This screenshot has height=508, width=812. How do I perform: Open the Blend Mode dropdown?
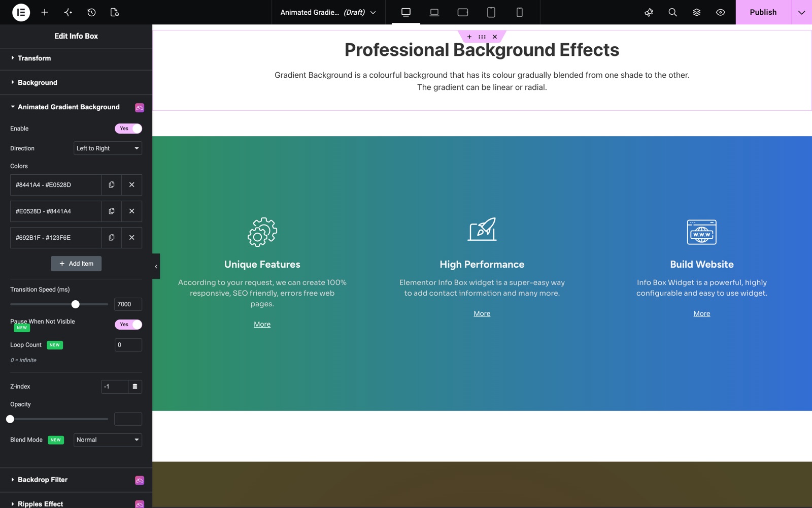tap(108, 440)
